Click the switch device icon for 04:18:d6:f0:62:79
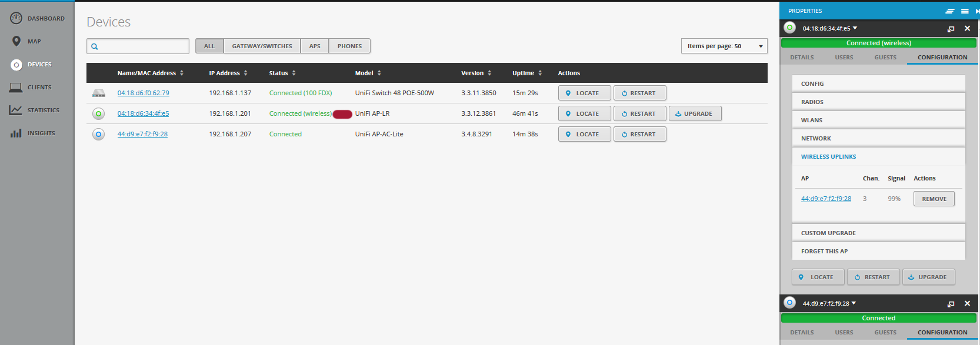The width and height of the screenshot is (980, 345). (99, 93)
